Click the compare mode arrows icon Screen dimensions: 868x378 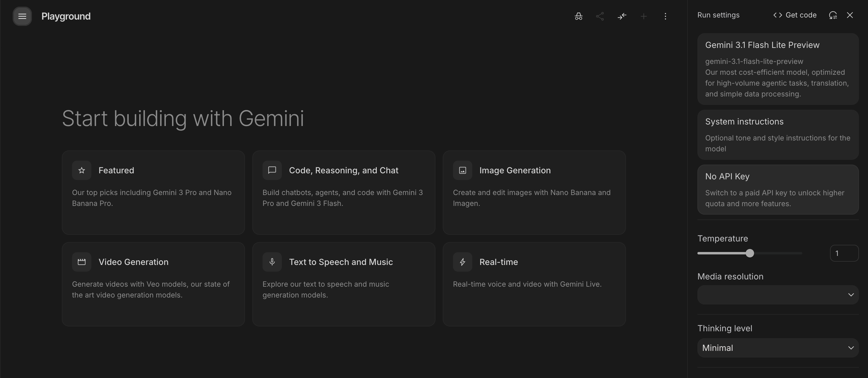click(x=622, y=16)
